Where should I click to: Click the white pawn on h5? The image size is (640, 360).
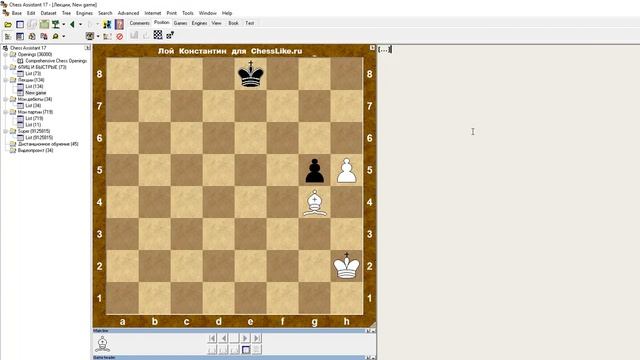[x=347, y=170]
